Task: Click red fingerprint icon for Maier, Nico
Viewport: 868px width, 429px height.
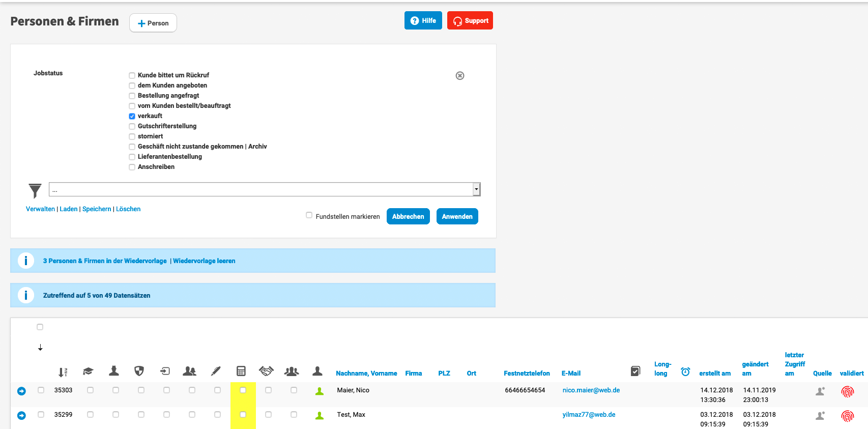Action: (847, 391)
